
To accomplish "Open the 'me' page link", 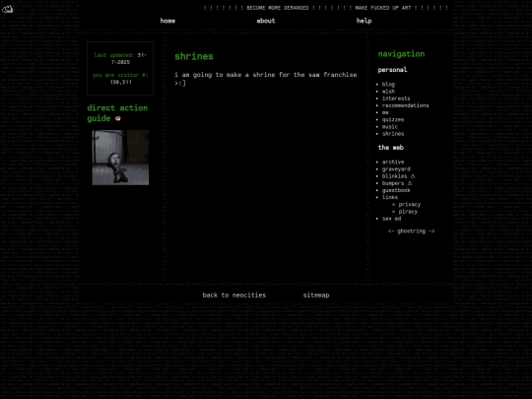I will tap(385, 112).
